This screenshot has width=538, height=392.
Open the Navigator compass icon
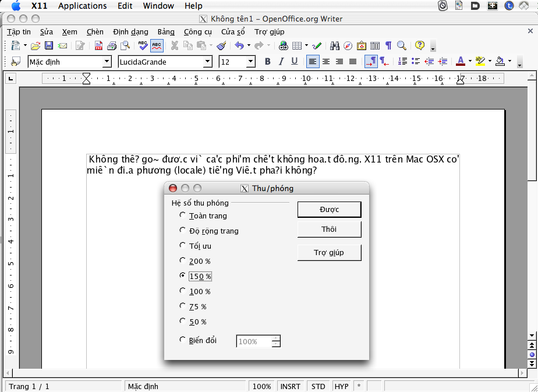pyautogui.click(x=348, y=45)
